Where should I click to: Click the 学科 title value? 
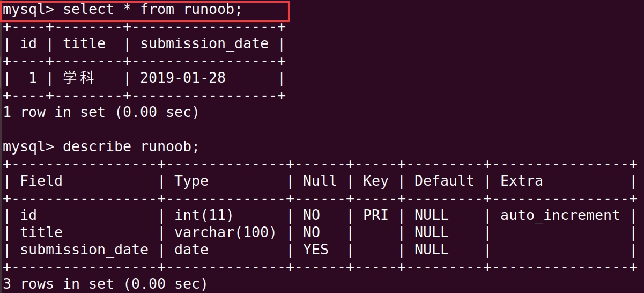click(78, 78)
